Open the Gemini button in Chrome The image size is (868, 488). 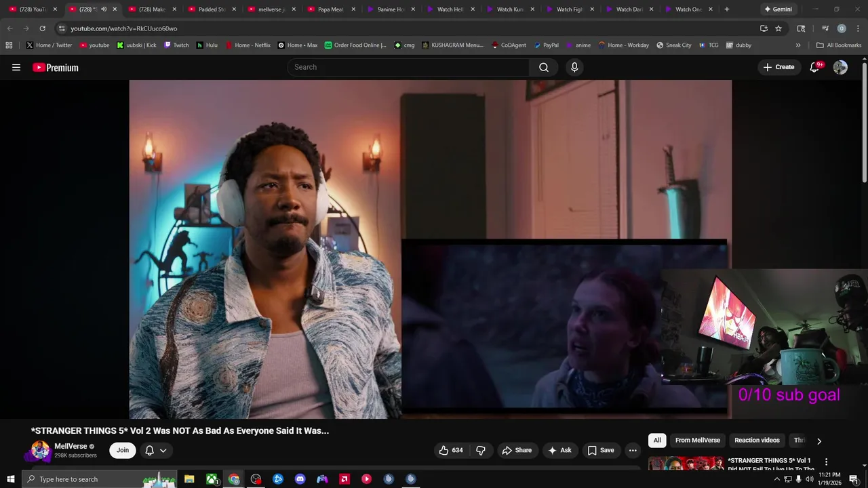777,9
